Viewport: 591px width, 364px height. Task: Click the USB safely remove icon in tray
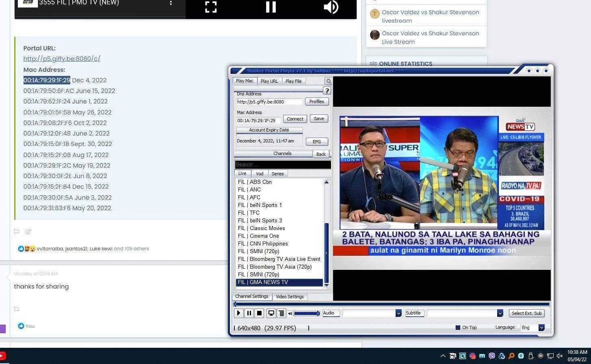coord(530,356)
